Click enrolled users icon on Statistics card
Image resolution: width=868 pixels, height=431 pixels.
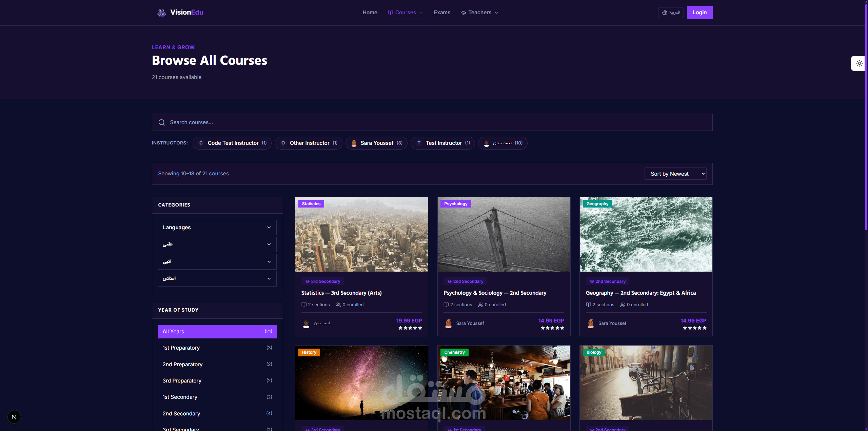[338, 305]
